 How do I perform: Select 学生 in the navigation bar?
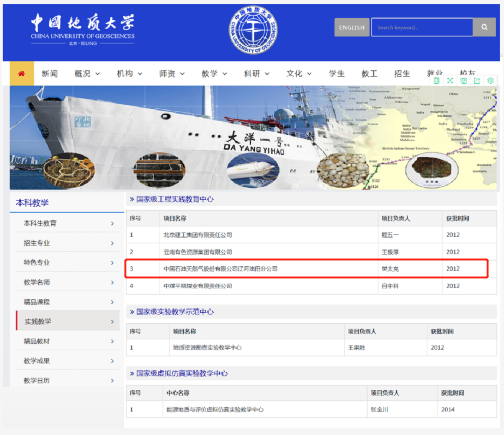tap(336, 74)
